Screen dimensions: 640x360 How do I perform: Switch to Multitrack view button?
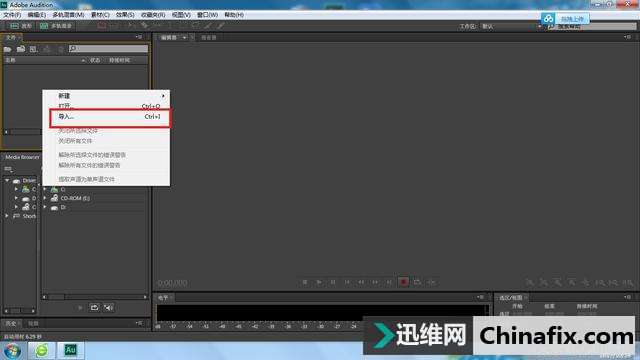coord(56,26)
